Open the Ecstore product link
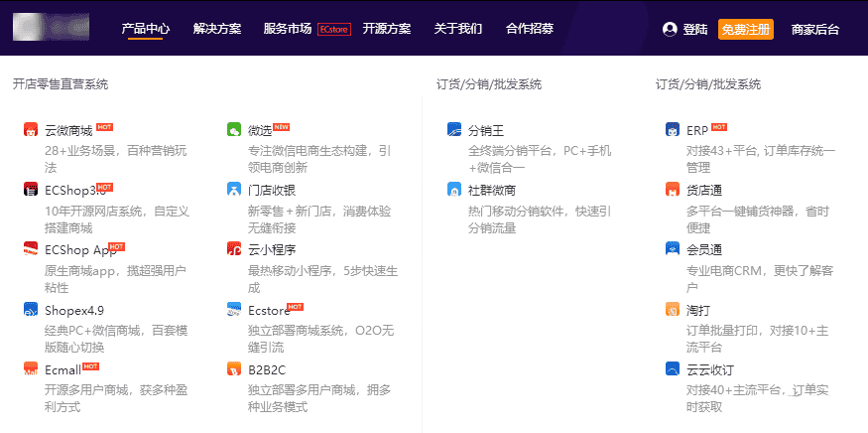868x433 pixels. pos(269,310)
